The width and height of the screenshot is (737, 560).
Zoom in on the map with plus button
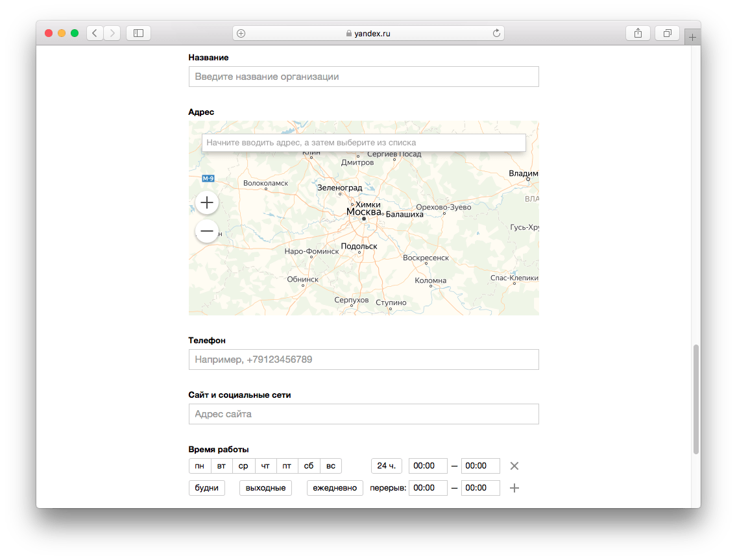click(x=207, y=202)
